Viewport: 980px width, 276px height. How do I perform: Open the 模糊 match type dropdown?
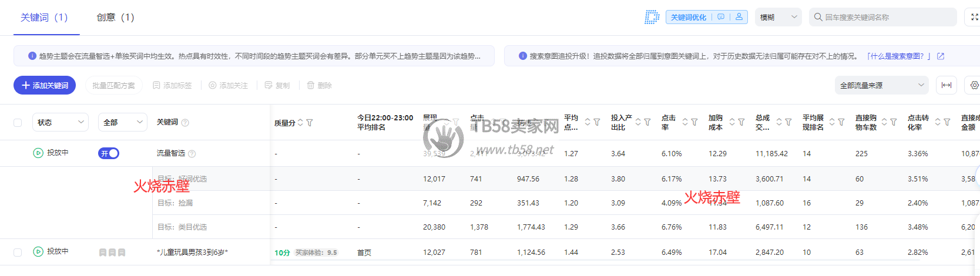[x=778, y=17]
